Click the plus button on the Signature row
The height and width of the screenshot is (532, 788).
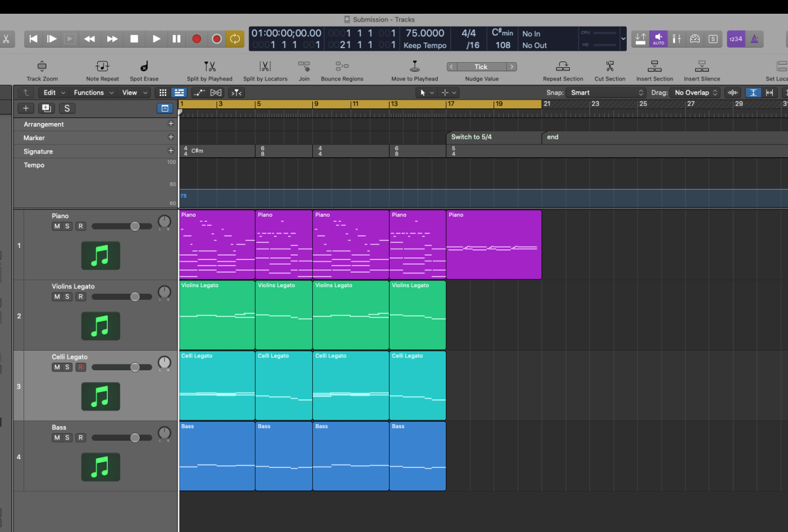pyautogui.click(x=171, y=151)
